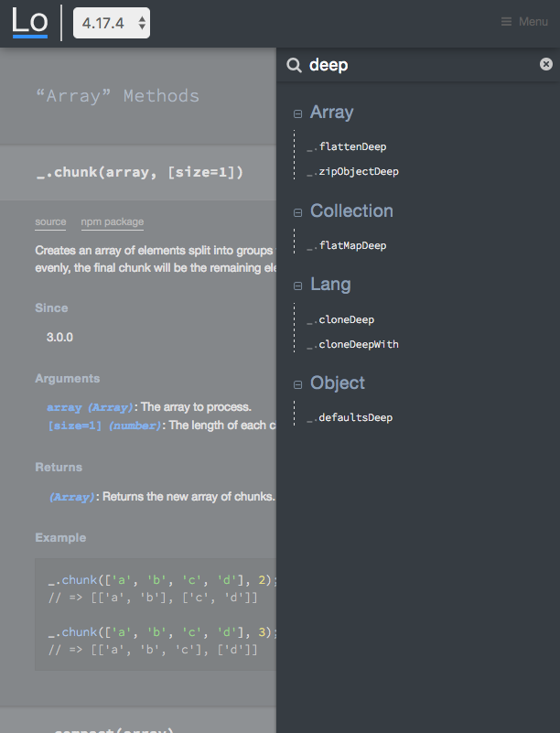
Task: Open _.defaultsDeep in the results
Action: point(350,418)
